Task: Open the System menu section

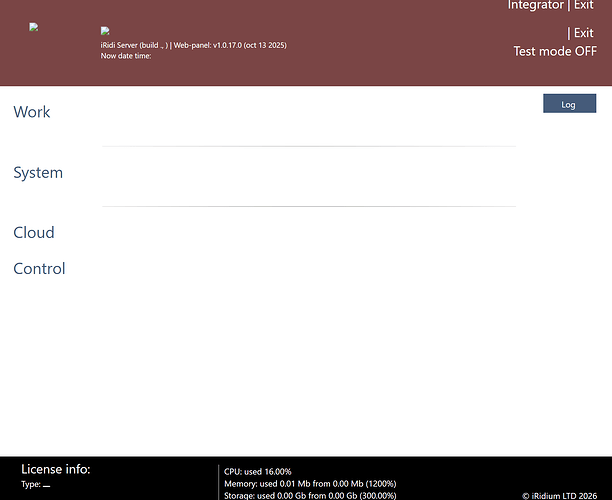Action: point(38,173)
